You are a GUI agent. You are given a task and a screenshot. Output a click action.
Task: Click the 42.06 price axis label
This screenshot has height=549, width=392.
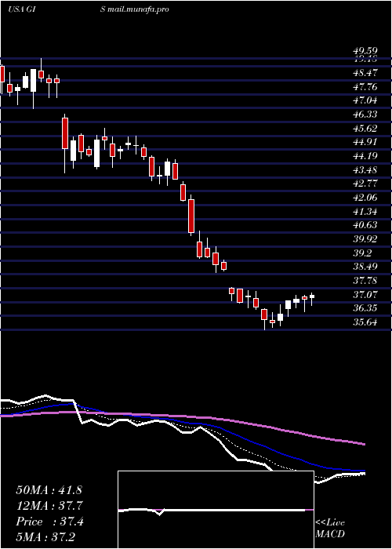point(365,198)
